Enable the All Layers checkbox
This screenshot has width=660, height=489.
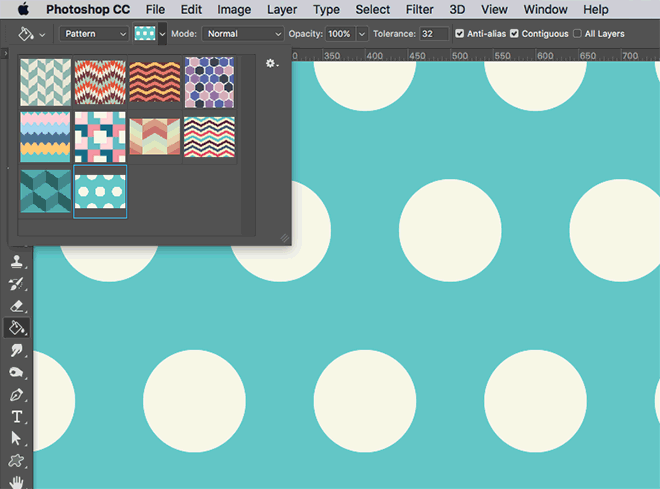point(577,34)
